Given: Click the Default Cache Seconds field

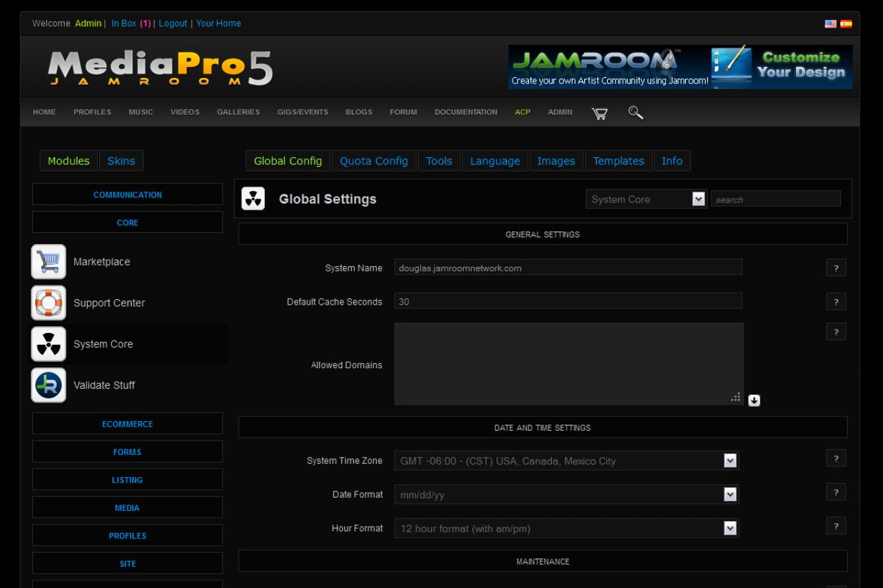Looking at the screenshot, I should [568, 301].
